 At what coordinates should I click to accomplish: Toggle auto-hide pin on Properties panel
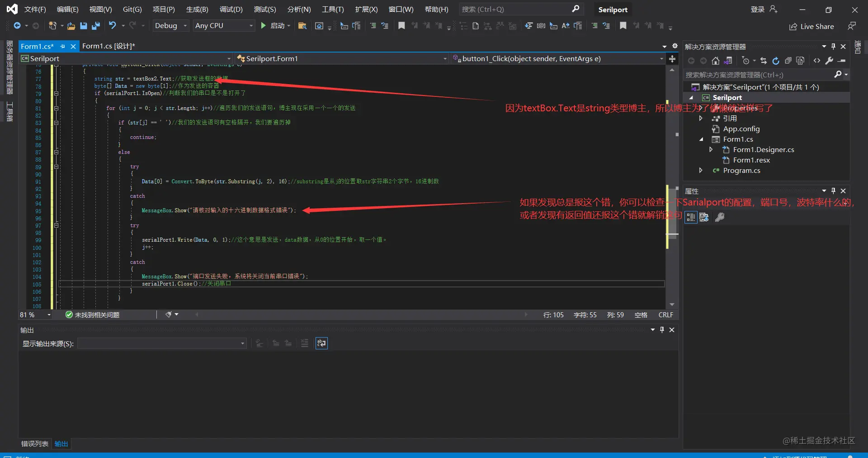833,191
